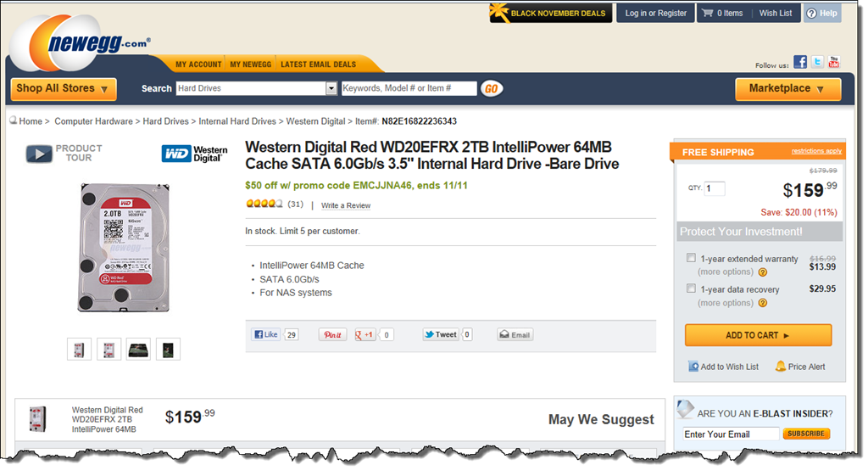Viewport: 868px width, 476px height.
Task: Click the FREE SHIPPING banner text
Action: (x=718, y=153)
